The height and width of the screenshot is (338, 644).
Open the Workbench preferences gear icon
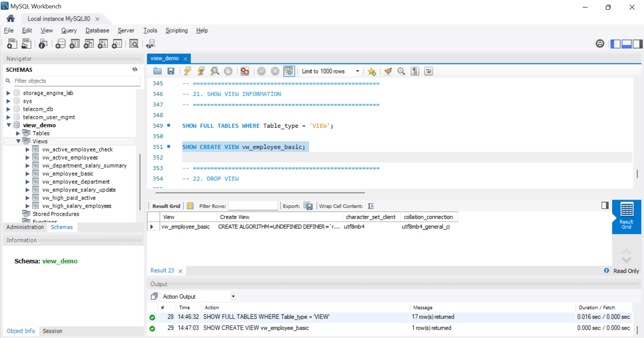pyautogui.click(x=600, y=44)
